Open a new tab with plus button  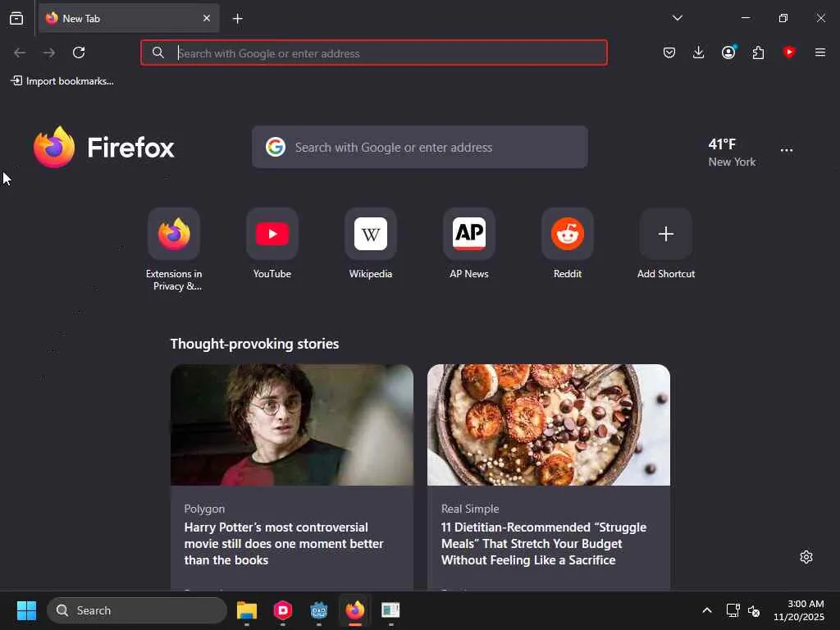point(237,19)
